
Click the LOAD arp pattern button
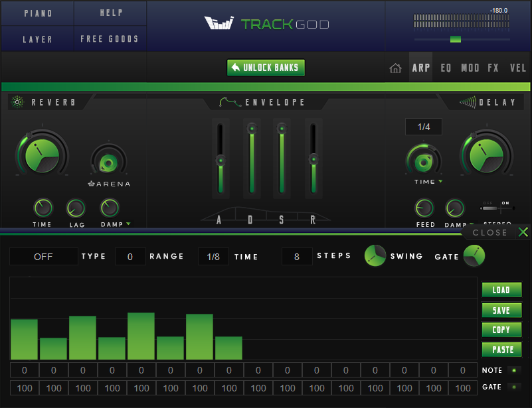point(501,290)
